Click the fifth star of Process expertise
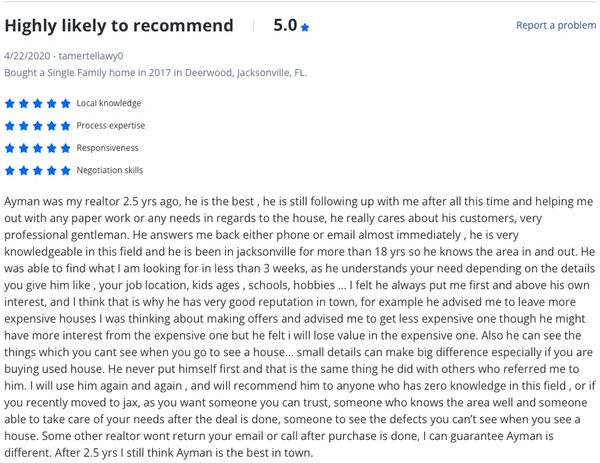 tap(66, 126)
